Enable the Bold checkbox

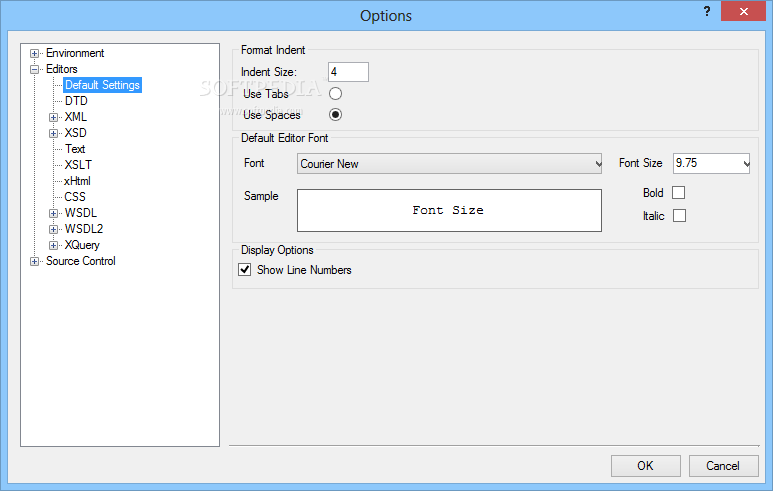coord(678,193)
